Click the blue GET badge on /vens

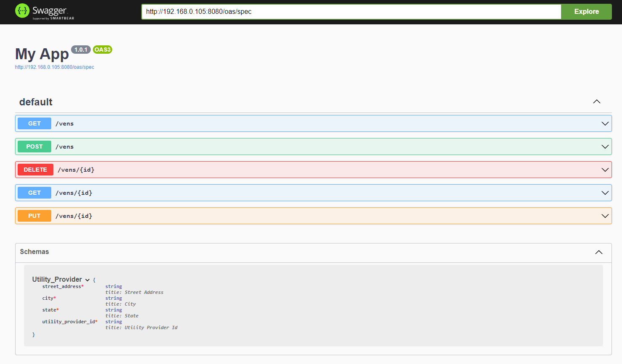[34, 123]
